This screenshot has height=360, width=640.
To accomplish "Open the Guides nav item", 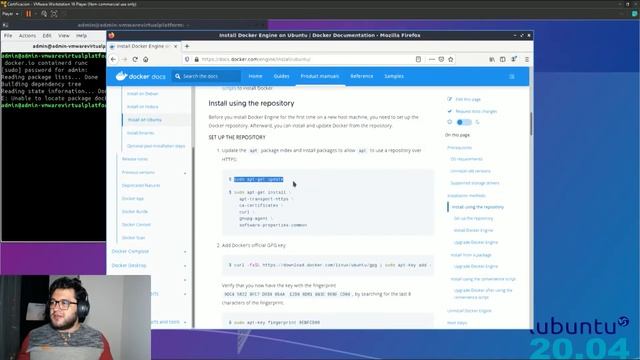I will pyautogui.click(x=281, y=76).
